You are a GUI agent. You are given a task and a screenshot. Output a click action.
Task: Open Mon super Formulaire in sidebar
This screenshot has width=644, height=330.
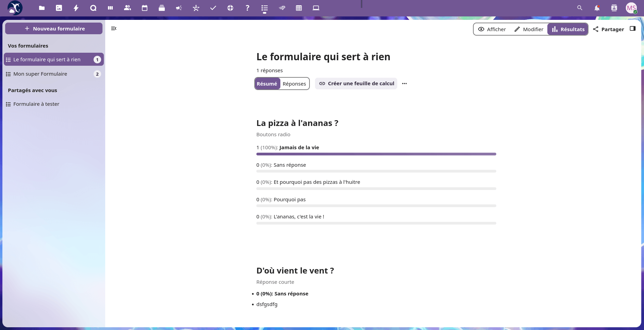point(40,74)
